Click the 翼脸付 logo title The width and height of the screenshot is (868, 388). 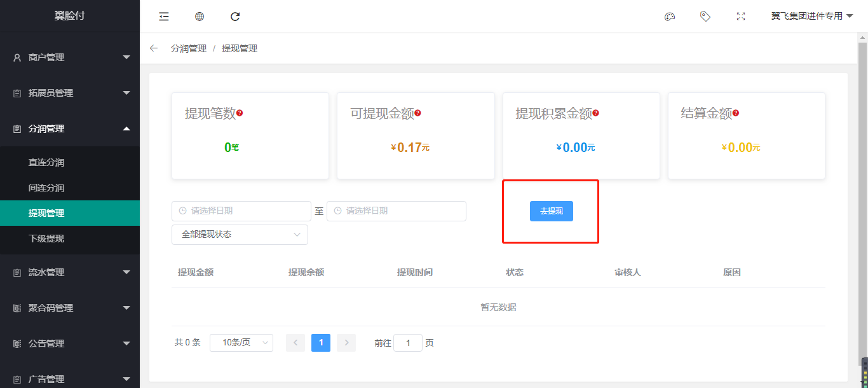(69, 16)
